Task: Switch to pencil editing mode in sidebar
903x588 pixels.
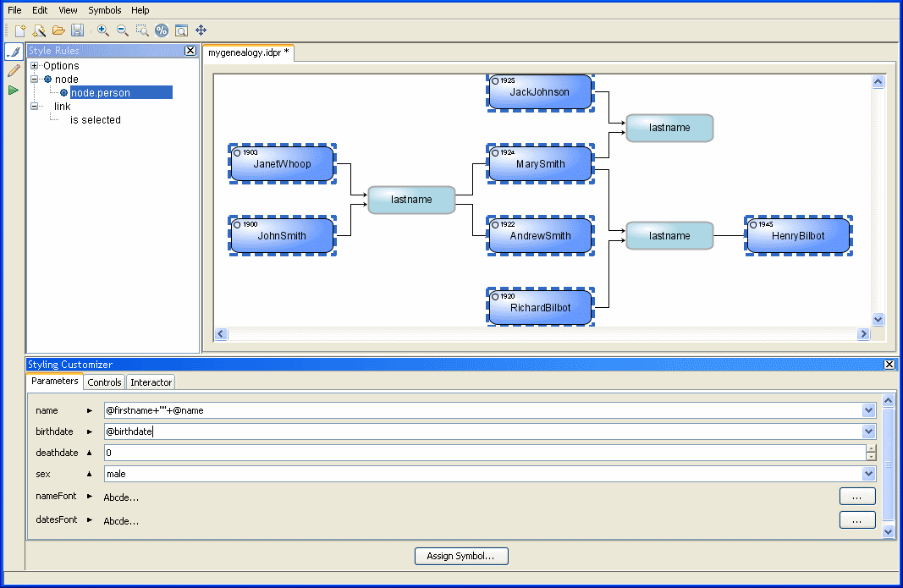Action: click(14, 71)
